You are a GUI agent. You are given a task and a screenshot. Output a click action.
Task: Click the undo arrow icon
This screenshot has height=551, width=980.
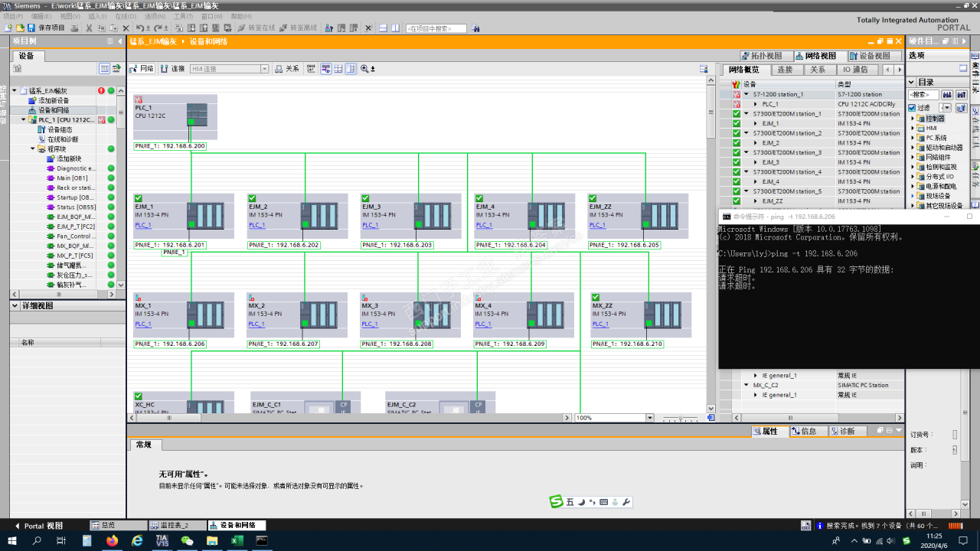click(x=139, y=28)
